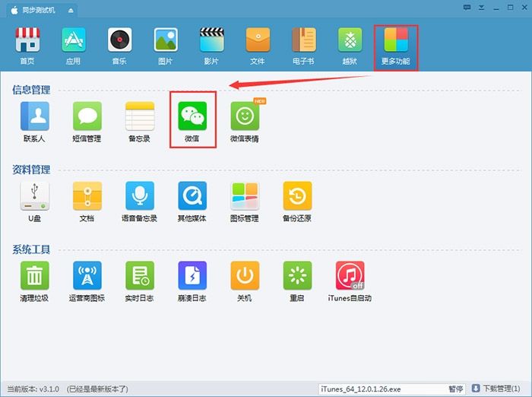
Task: Launch 语音备忘录 voice memos
Action: tap(139, 196)
